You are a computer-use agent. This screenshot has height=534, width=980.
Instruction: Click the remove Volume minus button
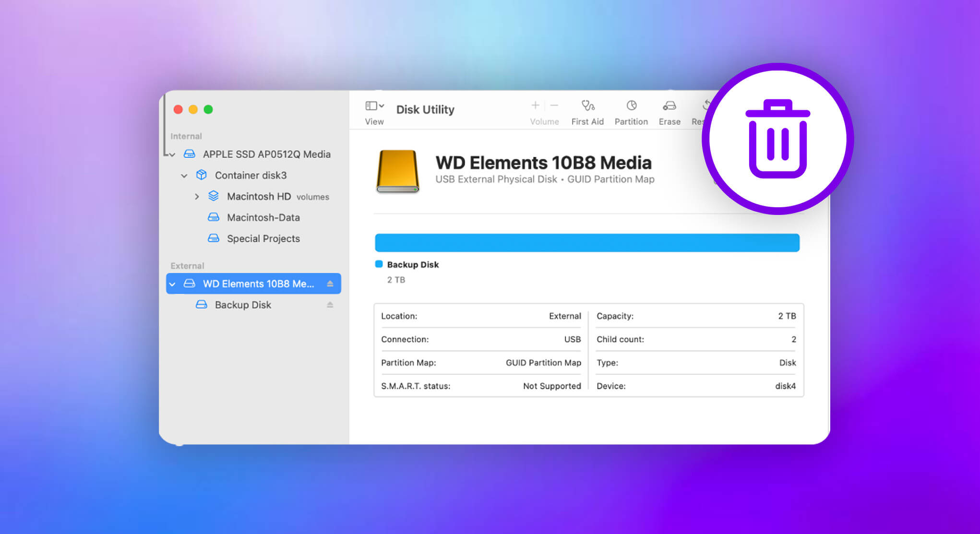tap(554, 105)
